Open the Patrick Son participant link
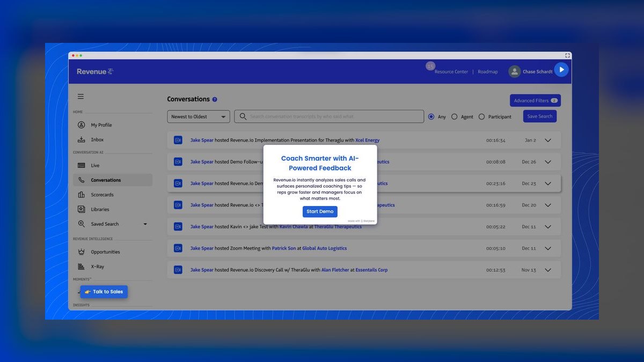The image size is (644, 362). point(284,248)
